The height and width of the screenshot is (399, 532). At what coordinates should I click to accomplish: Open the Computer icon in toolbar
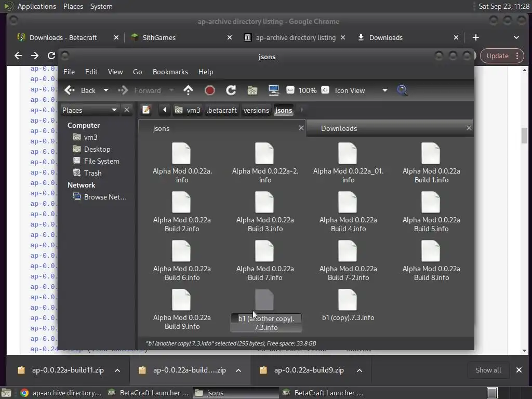pos(273,90)
